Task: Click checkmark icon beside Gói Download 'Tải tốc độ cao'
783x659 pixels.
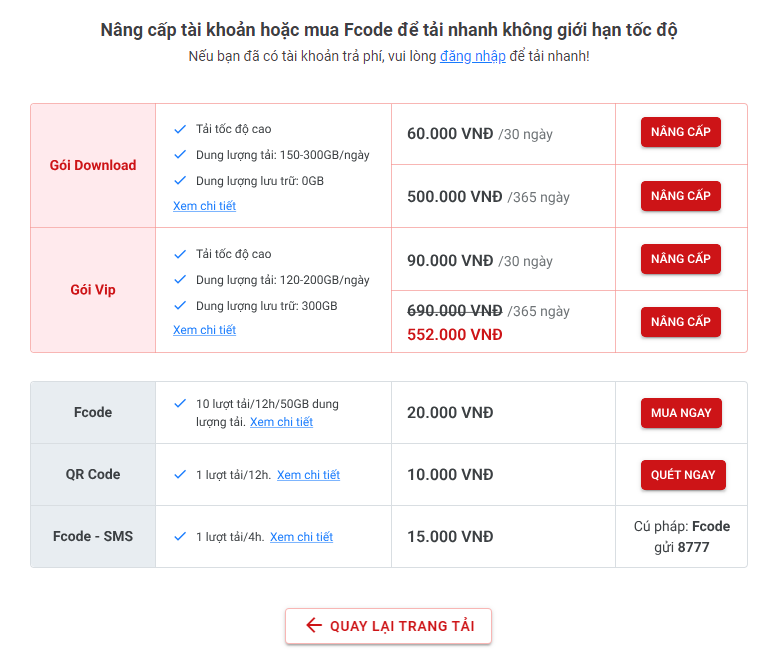Action: (x=180, y=129)
